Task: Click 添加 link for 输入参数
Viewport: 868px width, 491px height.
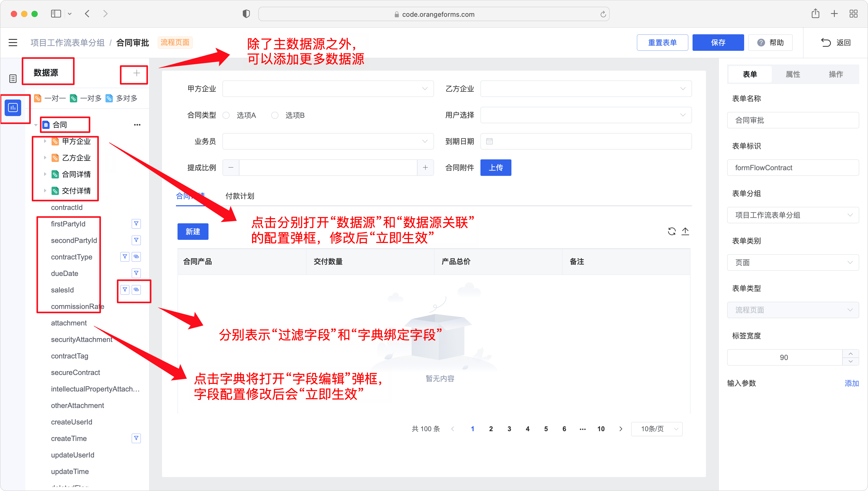Action: [x=851, y=383]
